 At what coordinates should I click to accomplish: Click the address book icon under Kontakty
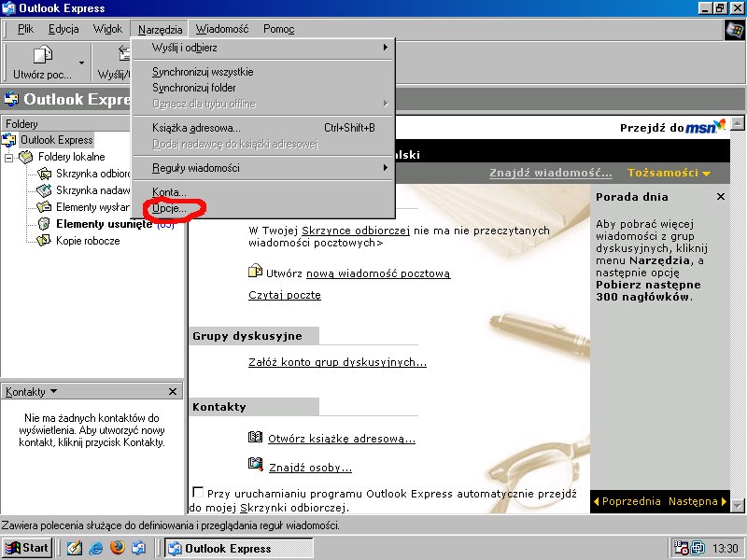pos(255,437)
